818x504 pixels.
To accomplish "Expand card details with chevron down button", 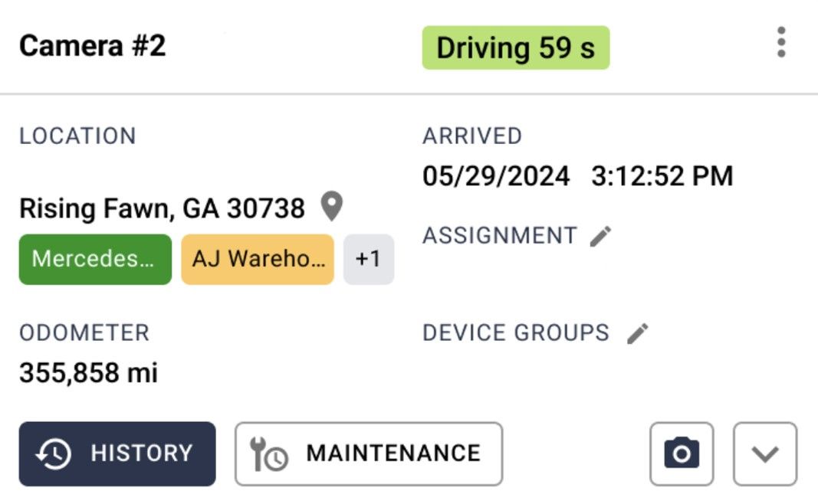I will [x=764, y=453].
